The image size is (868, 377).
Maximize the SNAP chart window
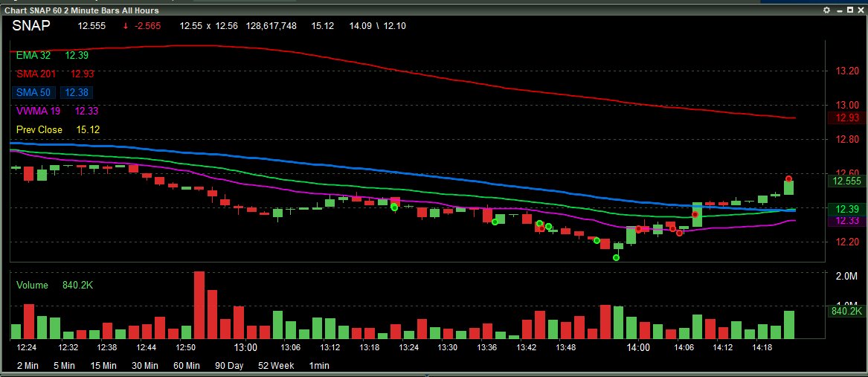pos(850,10)
